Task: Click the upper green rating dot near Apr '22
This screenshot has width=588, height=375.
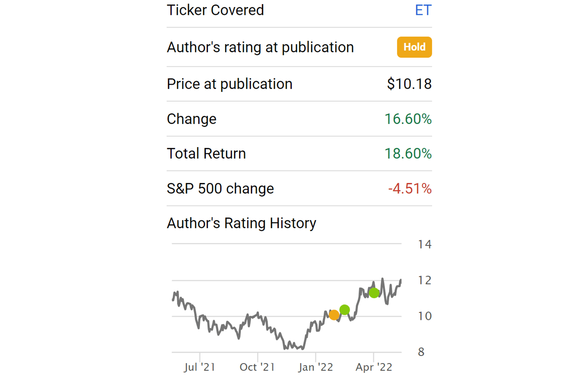Action: point(374,293)
